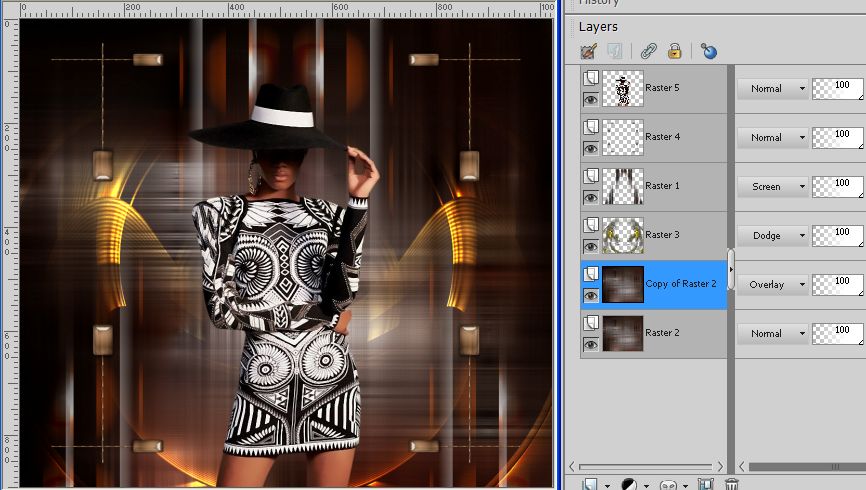Adjust opacity slider of Raster 5 layer
The image size is (866, 490).
837,88
